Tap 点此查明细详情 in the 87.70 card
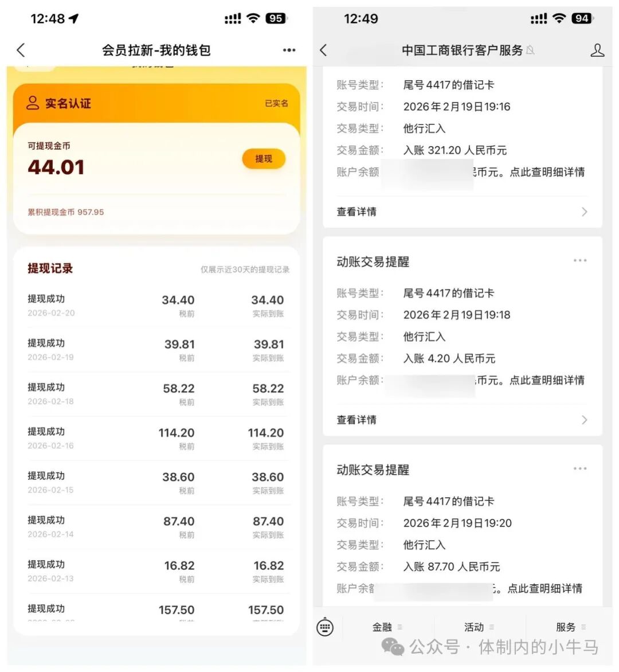Screen dimensions: 619x672 tap(545, 588)
